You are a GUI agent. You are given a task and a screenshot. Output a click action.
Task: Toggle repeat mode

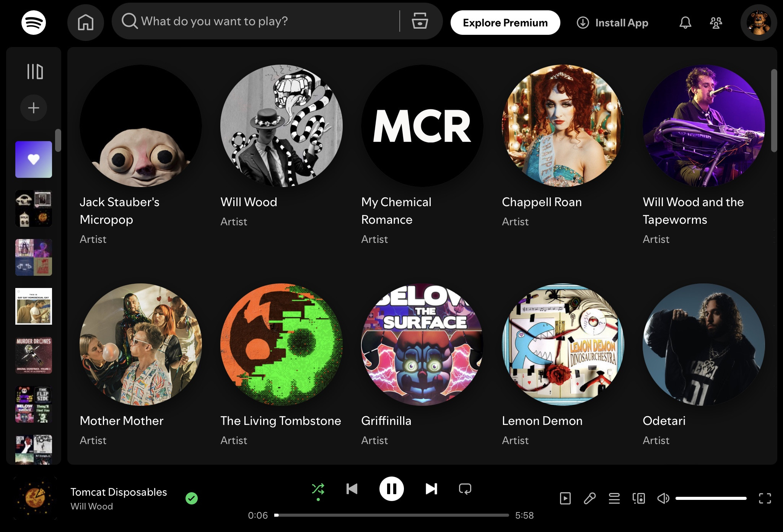click(465, 489)
